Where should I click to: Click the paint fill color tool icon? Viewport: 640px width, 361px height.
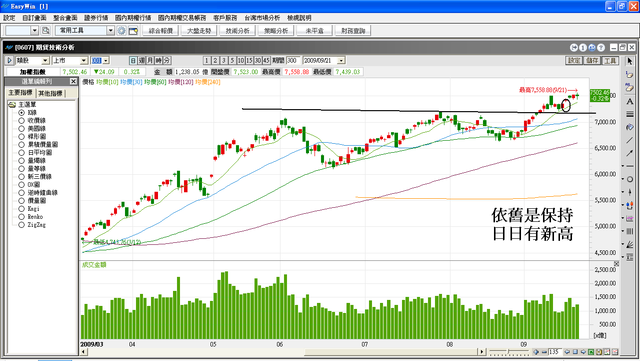coord(630,127)
